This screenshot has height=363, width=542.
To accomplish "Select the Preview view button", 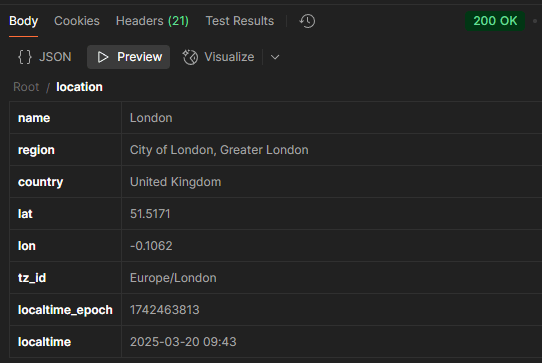I will tap(129, 57).
